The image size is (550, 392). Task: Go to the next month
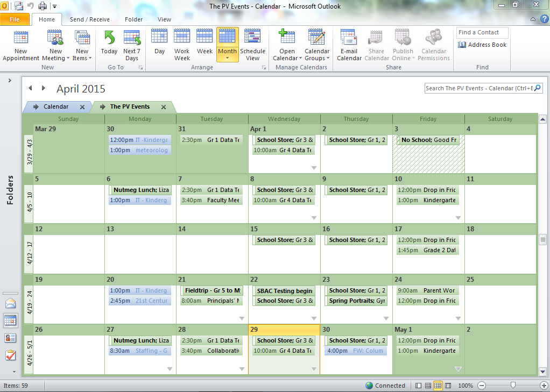(44, 88)
